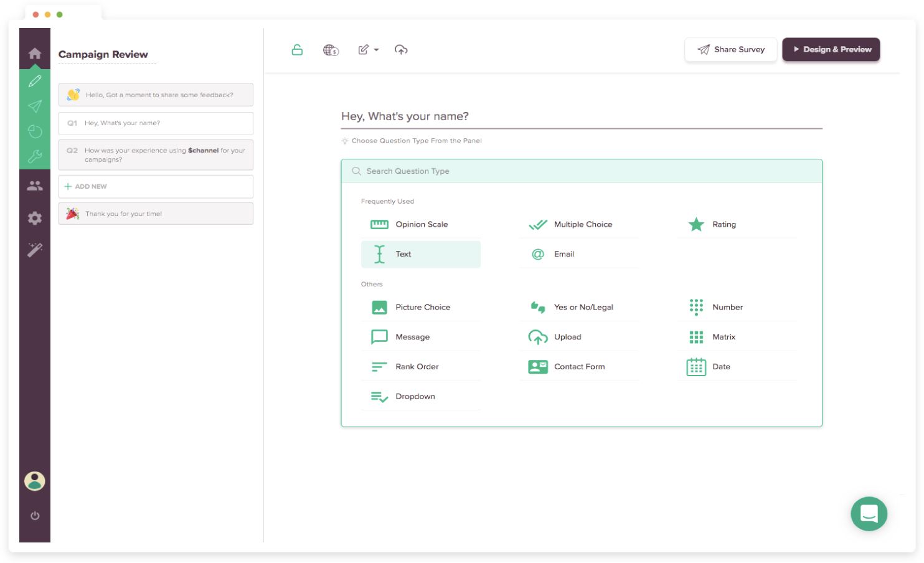
Task: Open the audience people icon
Action: (x=35, y=184)
